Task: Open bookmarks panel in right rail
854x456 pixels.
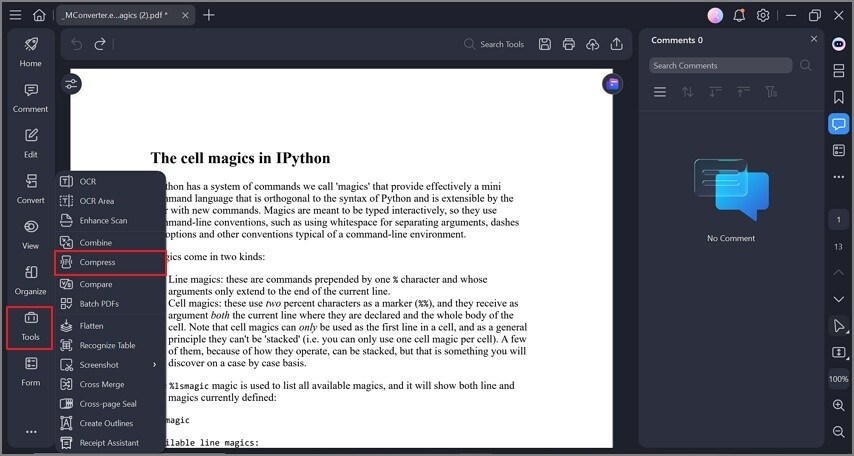Action: 839,97
